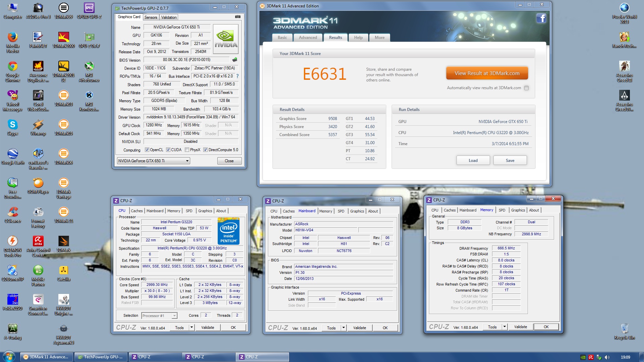Open the MSI Afterburner desktop icon
644x362 pixels.
click(89, 71)
